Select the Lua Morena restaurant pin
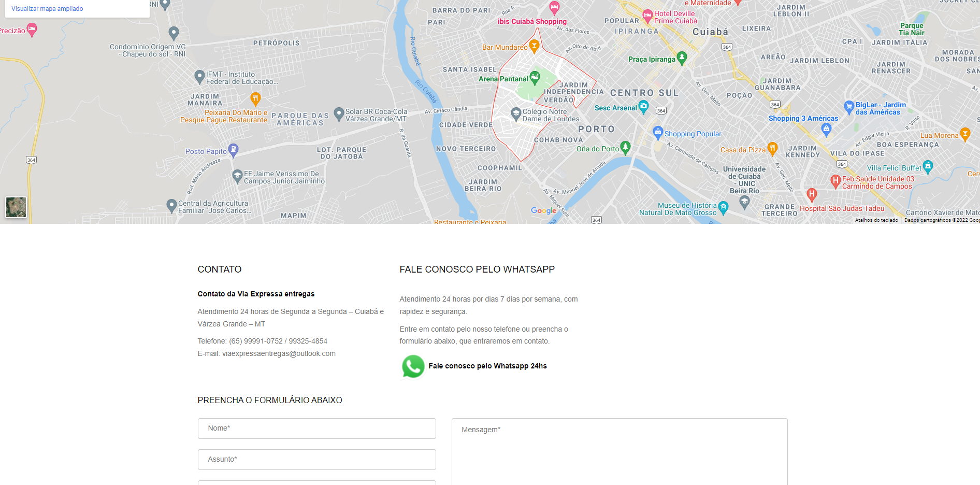The image size is (980, 485). point(965,135)
